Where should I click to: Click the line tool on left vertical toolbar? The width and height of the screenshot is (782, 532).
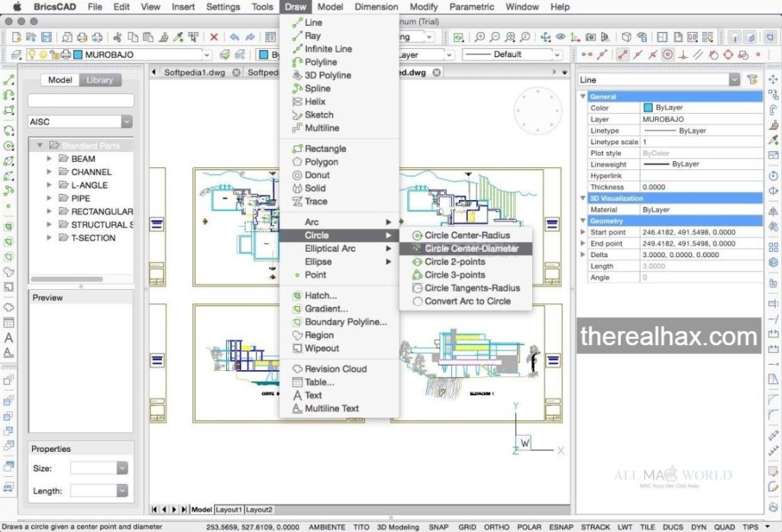(x=8, y=80)
